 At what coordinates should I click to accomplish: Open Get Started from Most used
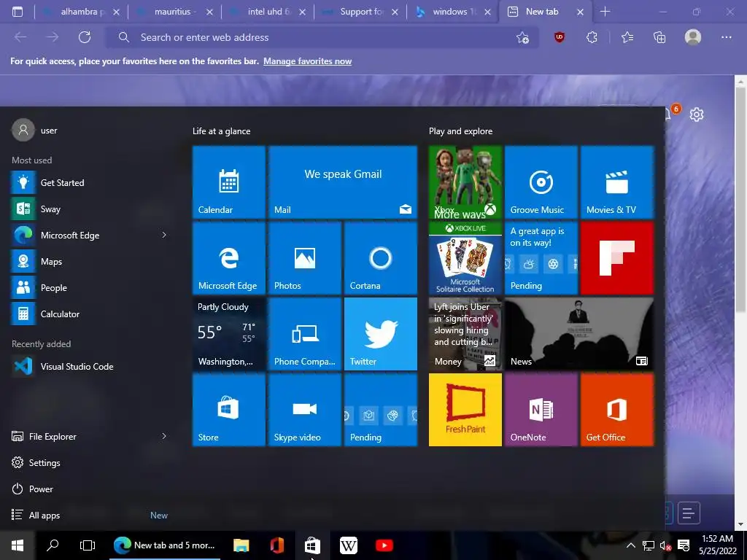[x=90, y=182]
